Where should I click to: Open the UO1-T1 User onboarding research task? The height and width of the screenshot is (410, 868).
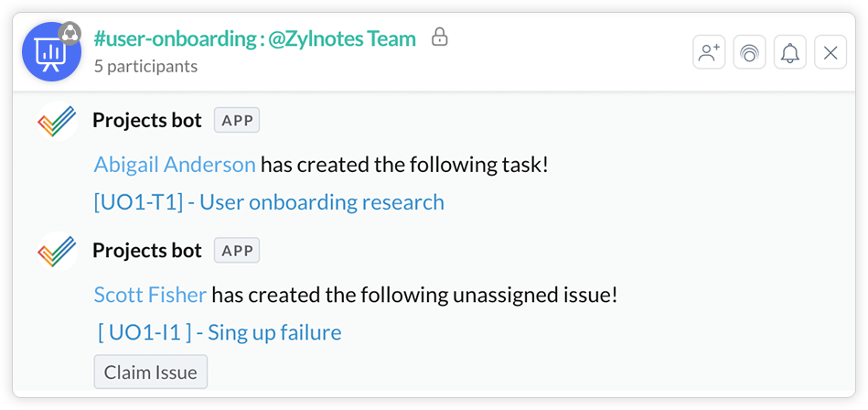pos(269,202)
